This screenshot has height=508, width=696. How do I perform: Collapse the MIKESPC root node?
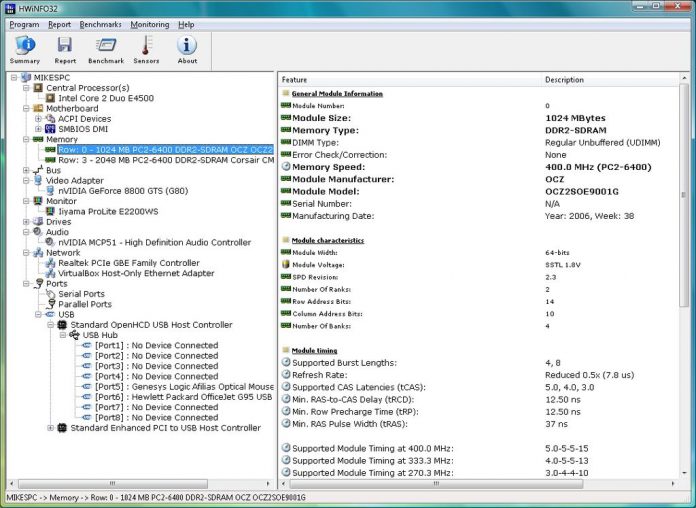click(14, 78)
